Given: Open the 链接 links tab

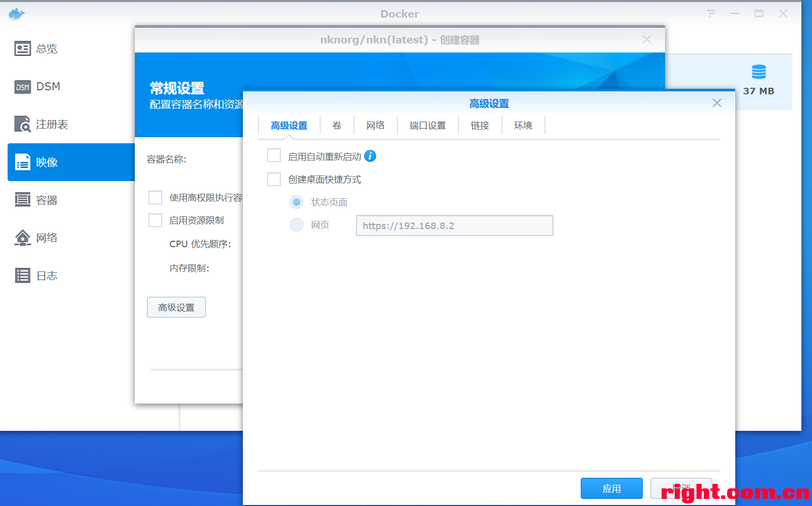Looking at the screenshot, I should [x=480, y=126].
